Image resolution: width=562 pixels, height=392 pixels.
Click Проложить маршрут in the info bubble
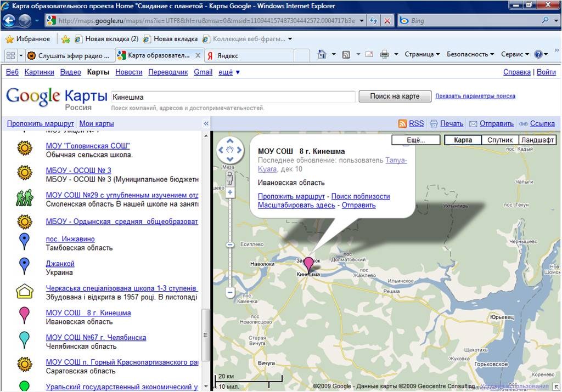[291, 196]
